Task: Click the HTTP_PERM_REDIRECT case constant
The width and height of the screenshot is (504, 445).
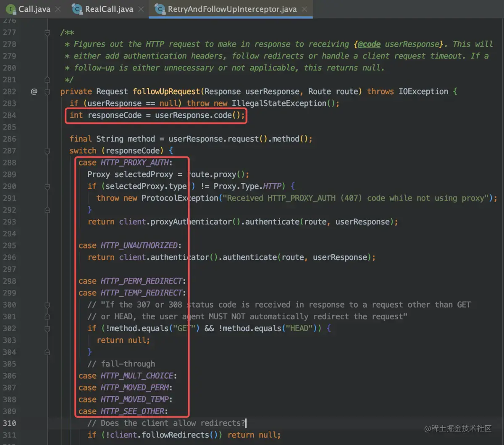Action: [x=141, y=281]
